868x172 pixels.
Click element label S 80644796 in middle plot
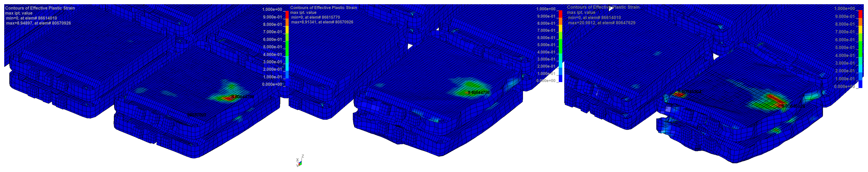coord(478,93)
